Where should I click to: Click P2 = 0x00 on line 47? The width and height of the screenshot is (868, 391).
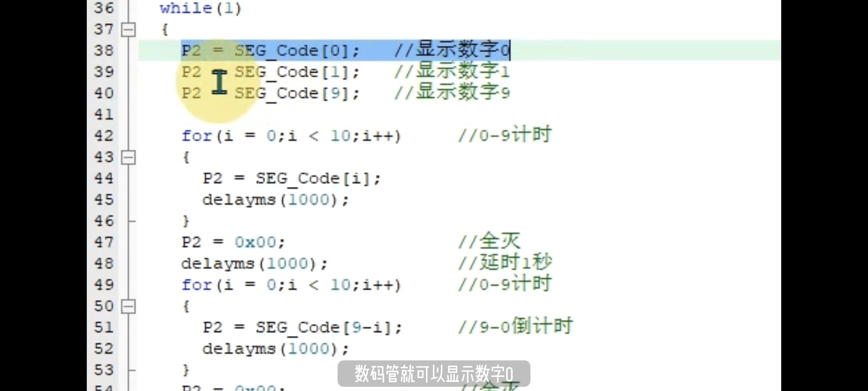[233, 242]
